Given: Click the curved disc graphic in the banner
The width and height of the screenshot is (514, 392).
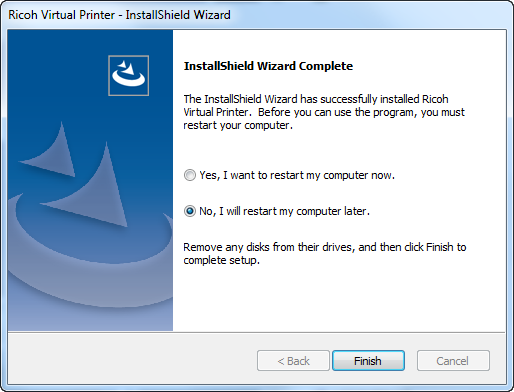Looking at the screenshot, I should pyautogui.click(x=90, y=253).
